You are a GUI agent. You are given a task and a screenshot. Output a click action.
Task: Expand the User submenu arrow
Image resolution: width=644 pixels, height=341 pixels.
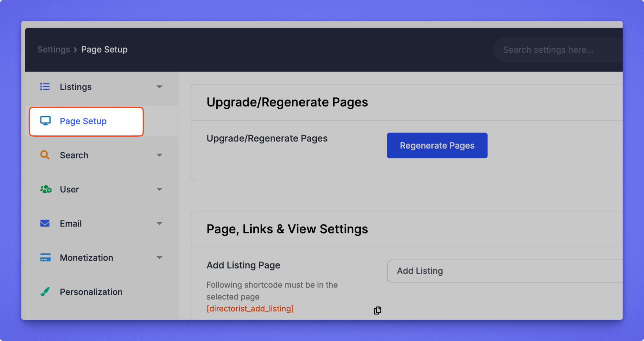point(159,189)
